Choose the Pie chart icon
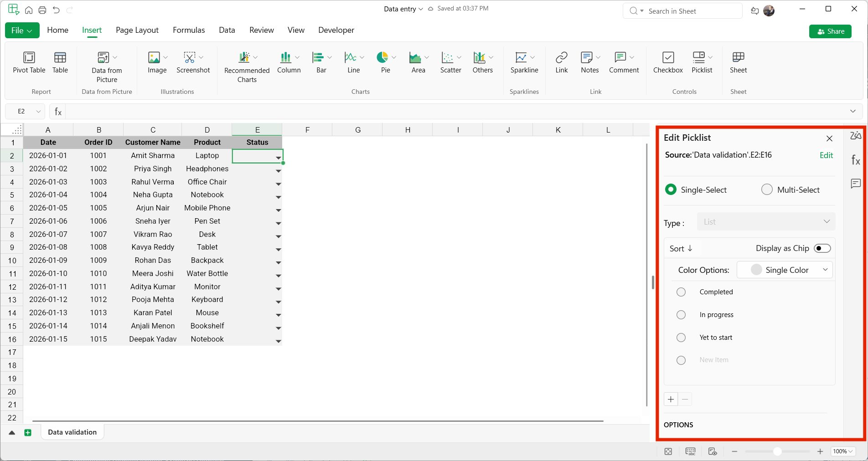The image size is (868, 461). tap(382, 58)
